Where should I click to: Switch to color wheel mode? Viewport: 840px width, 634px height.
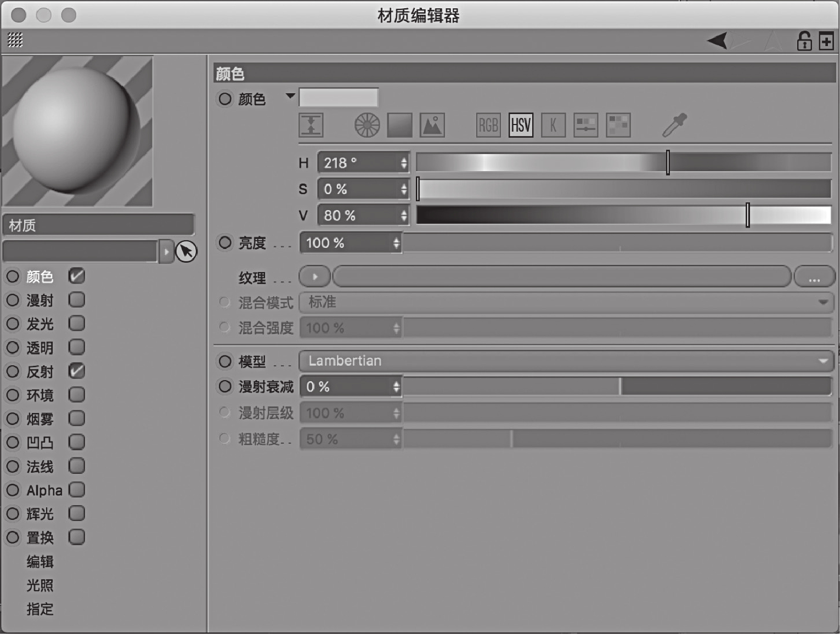tap(367, 125)
